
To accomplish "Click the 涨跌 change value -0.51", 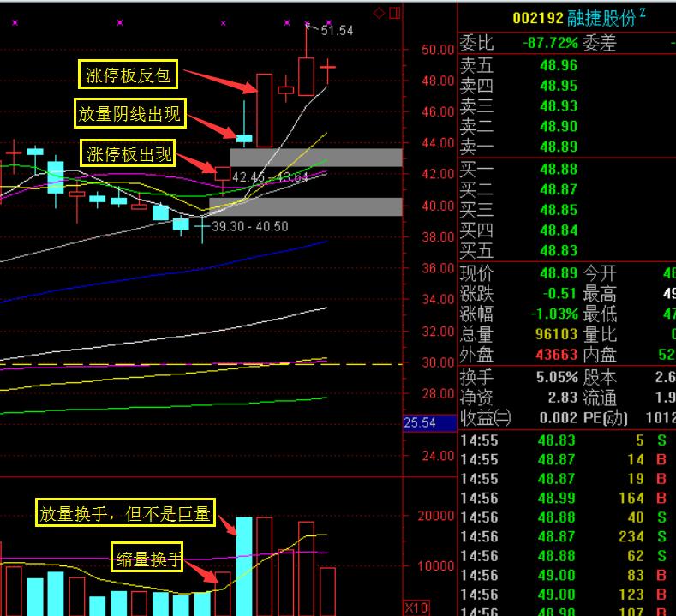I will [x=559, y=294].
